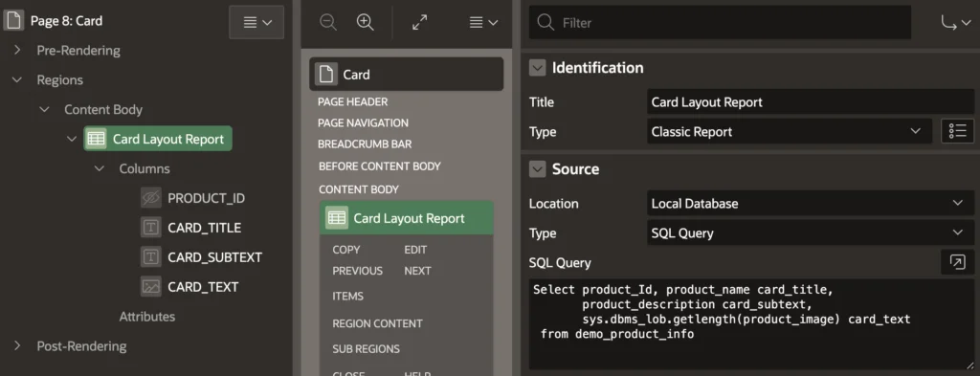Click the BEFORE CONTENT BODY position

coord(379,166)
